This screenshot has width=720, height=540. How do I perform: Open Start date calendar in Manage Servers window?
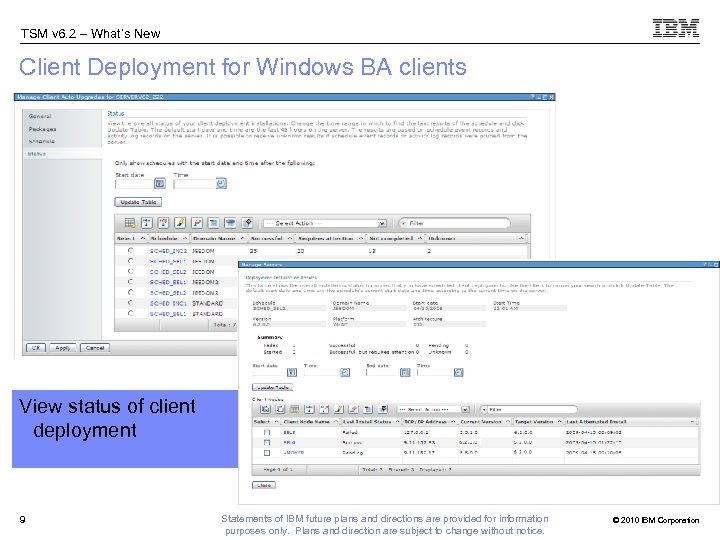click(x=292, y=372)
